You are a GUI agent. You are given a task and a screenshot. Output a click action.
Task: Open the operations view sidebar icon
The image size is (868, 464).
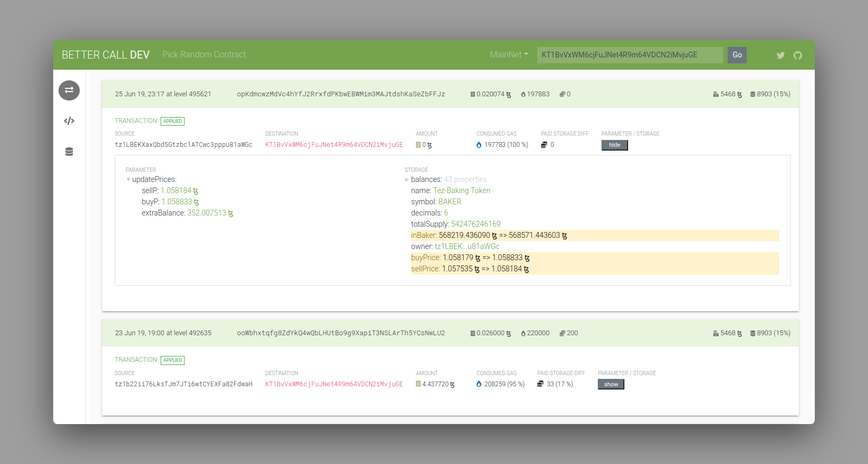[69, 90]
